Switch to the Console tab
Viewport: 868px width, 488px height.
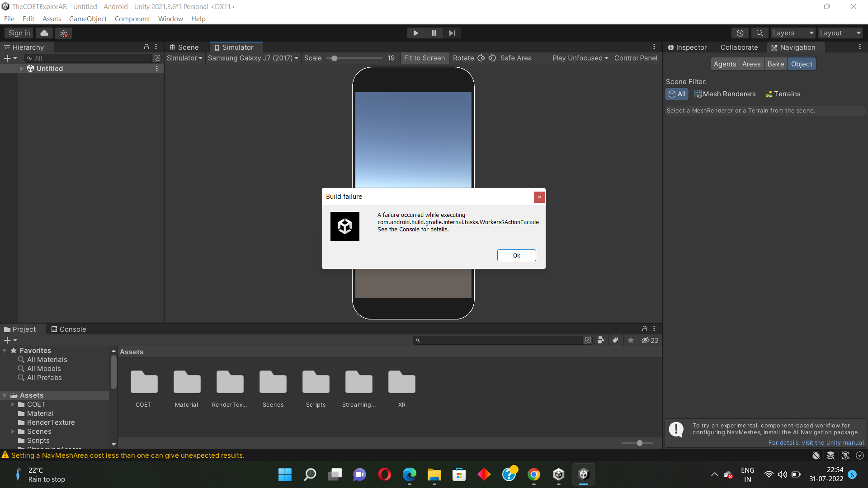[x=68, y=329]
